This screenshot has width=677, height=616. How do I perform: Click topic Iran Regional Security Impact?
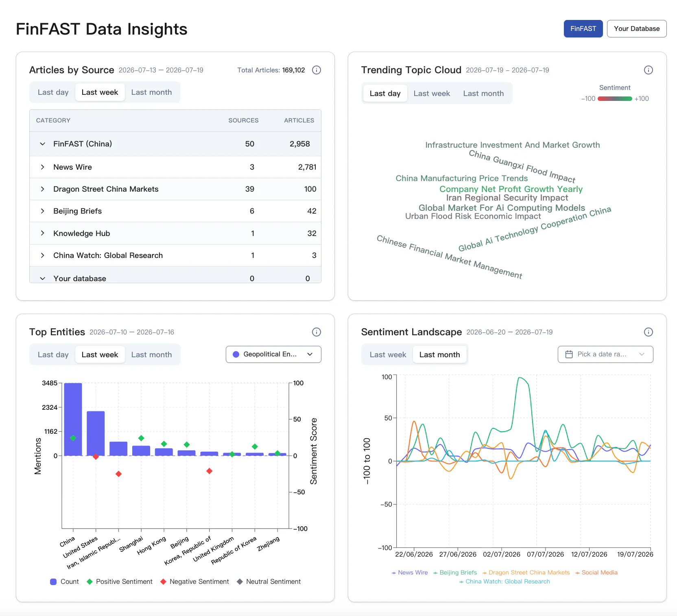tap(507, 198)
